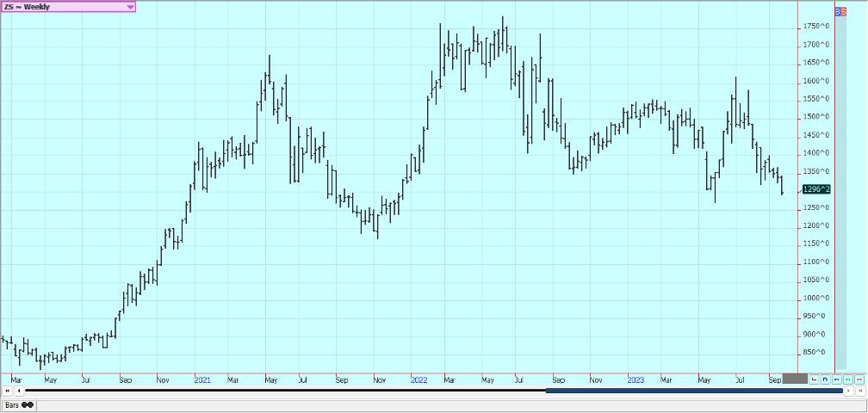Jump chart to the latest data
Screen dimensions: 868x413
click(x=859, y=391)
